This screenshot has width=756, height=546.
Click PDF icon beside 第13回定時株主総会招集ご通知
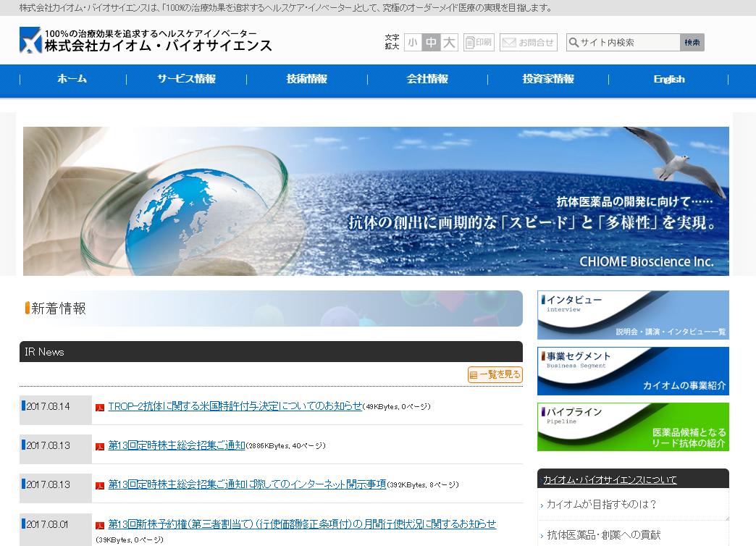click(x=100, y=447)
